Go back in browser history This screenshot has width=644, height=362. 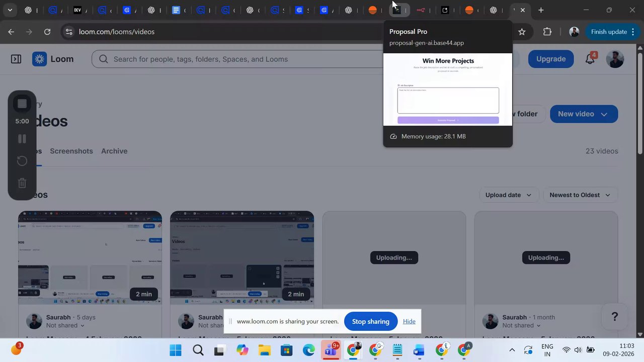click(x=11, y=32)
